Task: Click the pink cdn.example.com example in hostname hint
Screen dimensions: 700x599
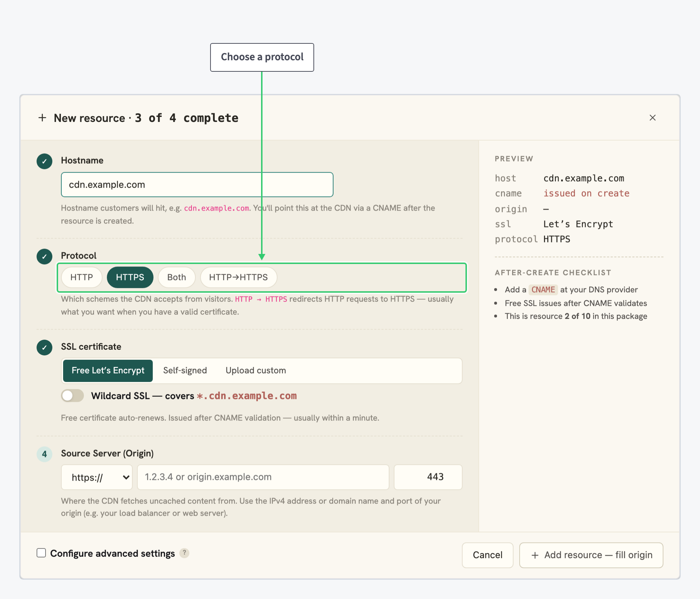Action: (x=217, y=208)
